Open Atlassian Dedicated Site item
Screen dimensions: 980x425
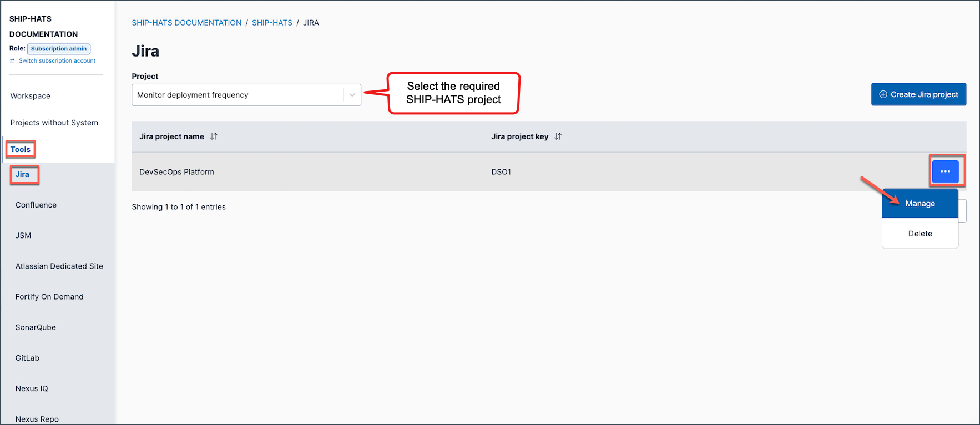59,266
